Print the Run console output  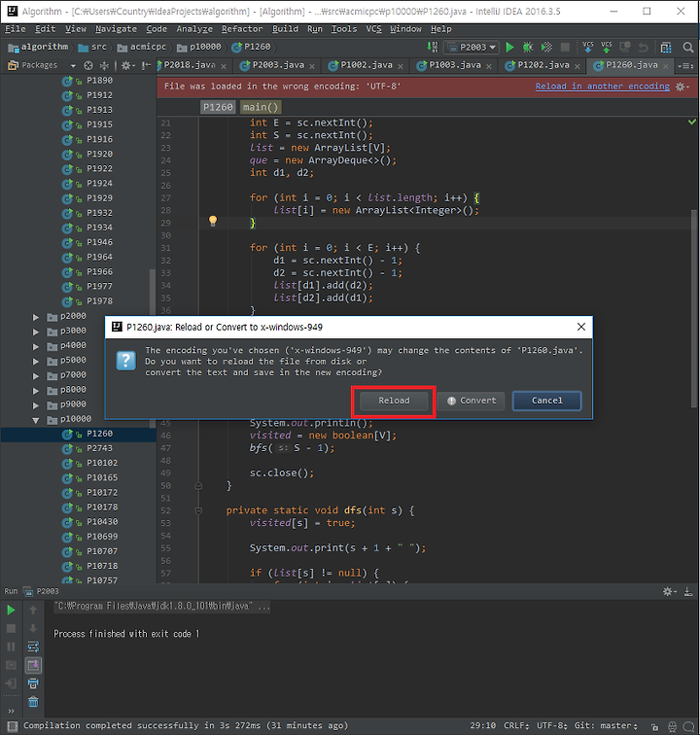click(x=33, y=683)
